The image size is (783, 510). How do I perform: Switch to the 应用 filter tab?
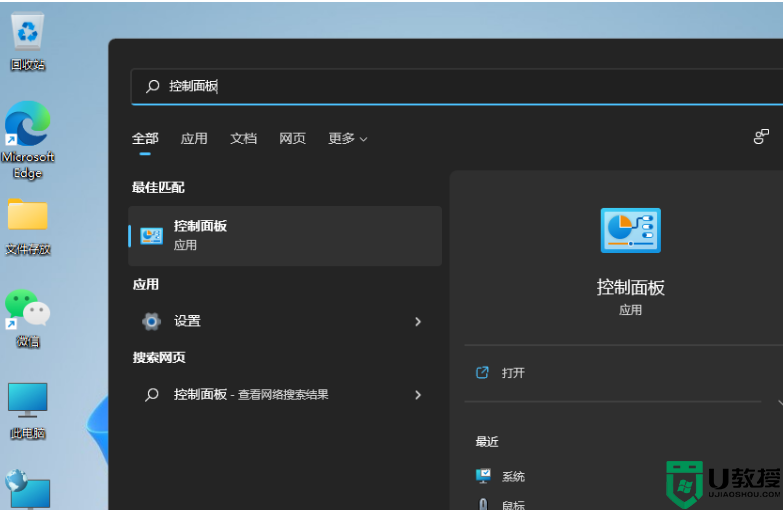coord(194,139)
